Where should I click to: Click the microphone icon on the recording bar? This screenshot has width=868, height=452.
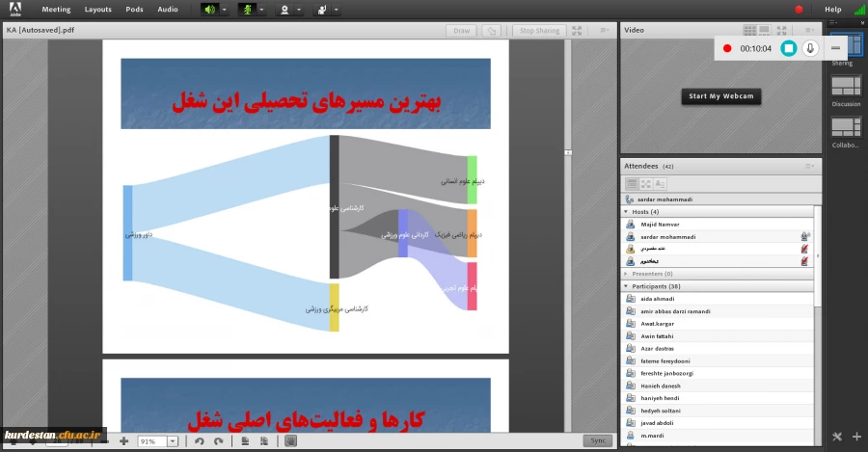pyautogui.click(x=810, y=48)
